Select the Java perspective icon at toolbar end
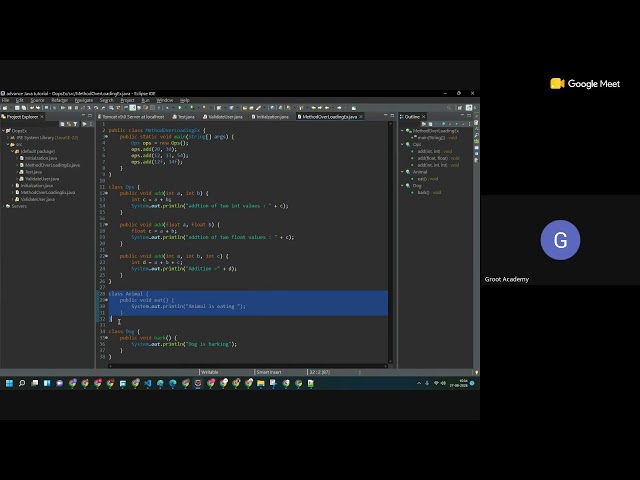Screen dimensions: 640x480 click(x=469, y=108)
